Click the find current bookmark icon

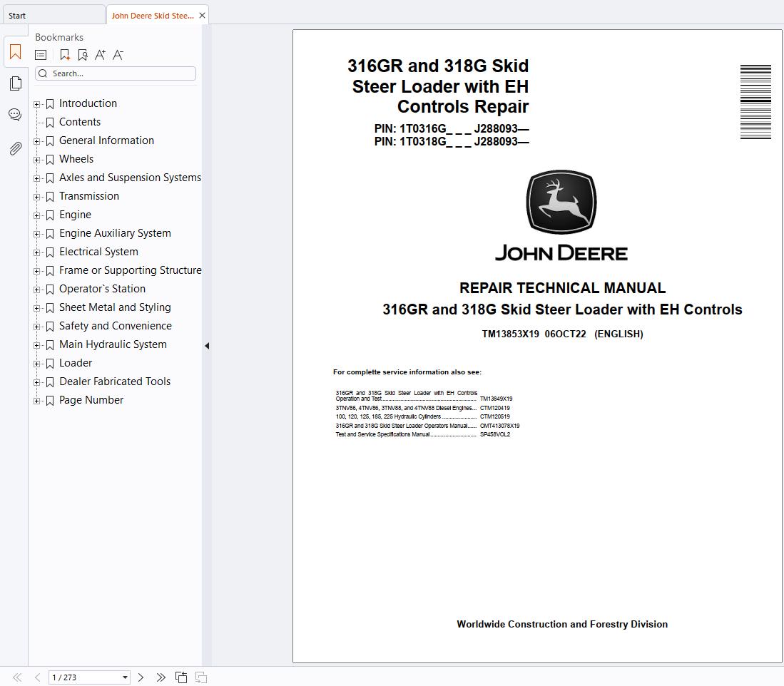(x=83, y=55)
